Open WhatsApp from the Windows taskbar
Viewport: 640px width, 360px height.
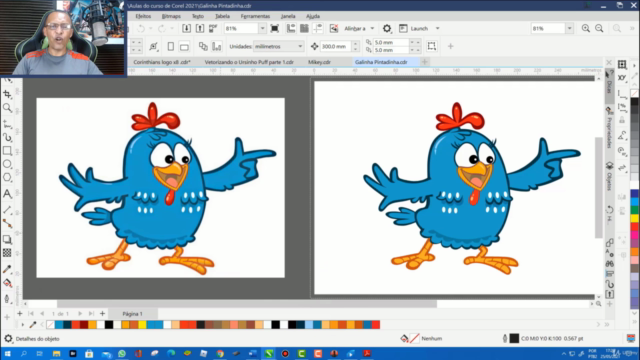[x=122, y=353]
